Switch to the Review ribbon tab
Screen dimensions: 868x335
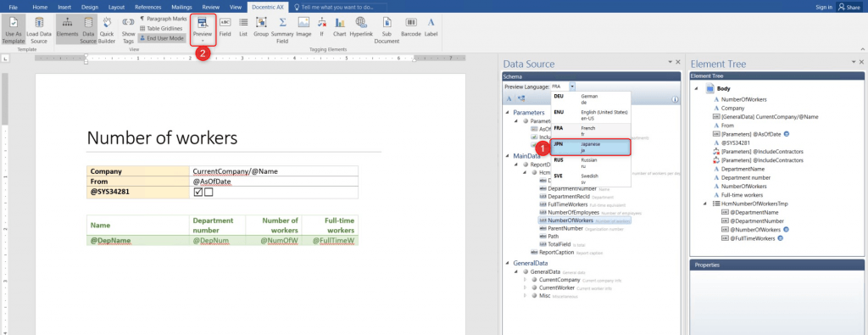211,7
